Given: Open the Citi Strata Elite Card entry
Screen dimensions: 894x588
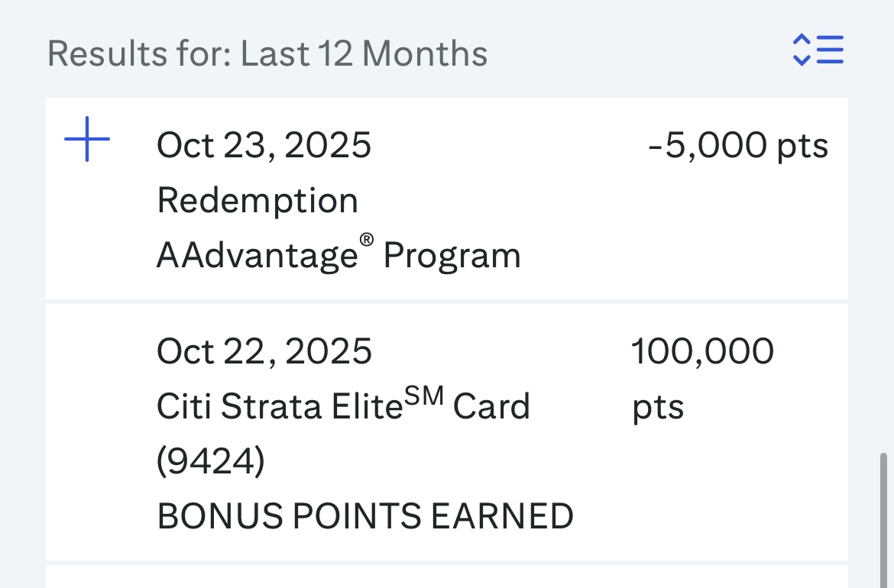Looking at the screenshot, I should 343,406.
